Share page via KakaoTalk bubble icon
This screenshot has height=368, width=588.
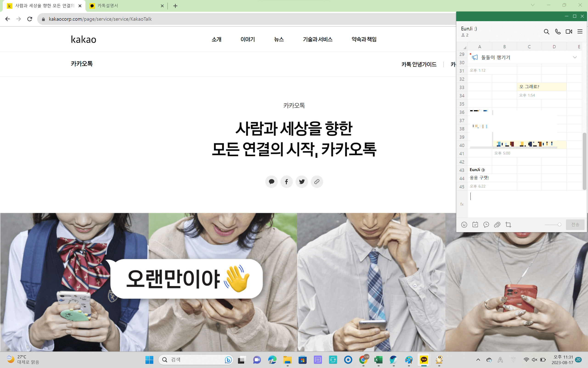click(x=271, y=181)
